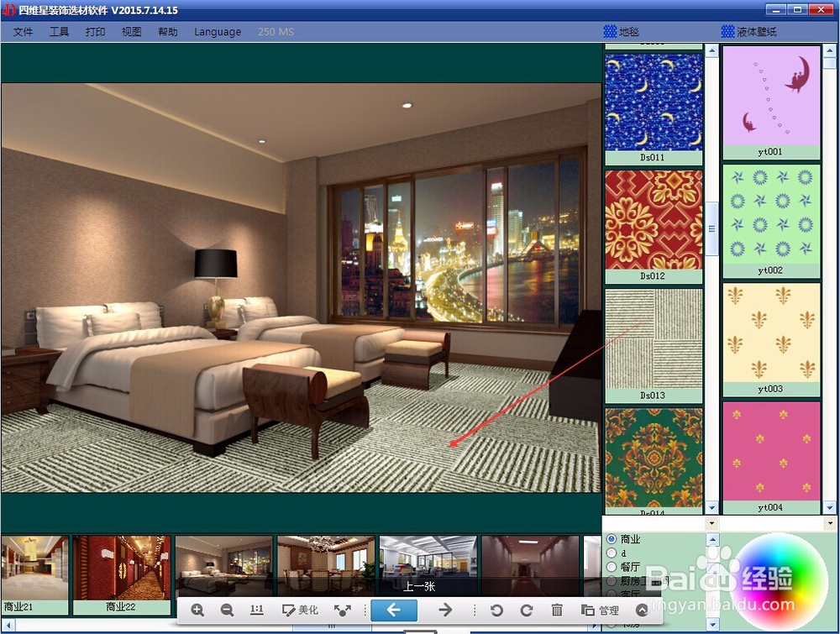Pick a color from the color wheel
The width and height of the screenshot is (840, 634).
(779, 581)
